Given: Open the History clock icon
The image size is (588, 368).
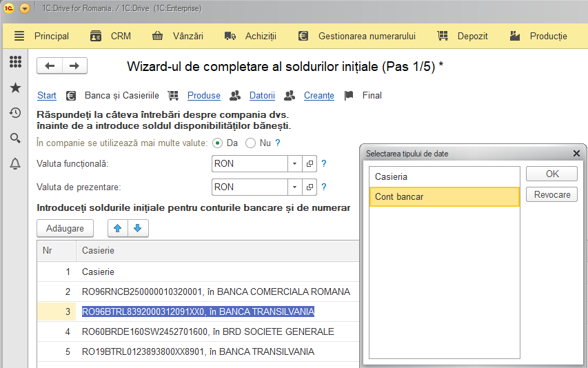Looking at the screenshot, I should pos(15,113).
